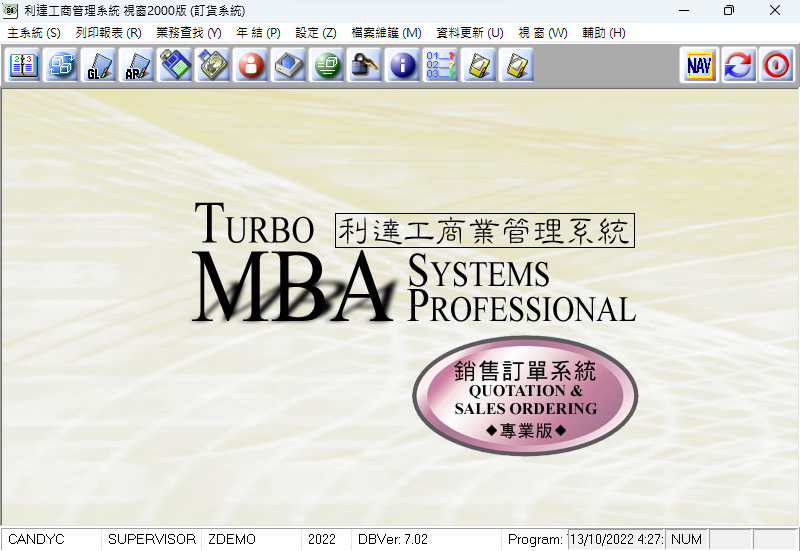Open the NAV navigator button
Viewport: 800px width, 551px height.
(x=699, y=65)
